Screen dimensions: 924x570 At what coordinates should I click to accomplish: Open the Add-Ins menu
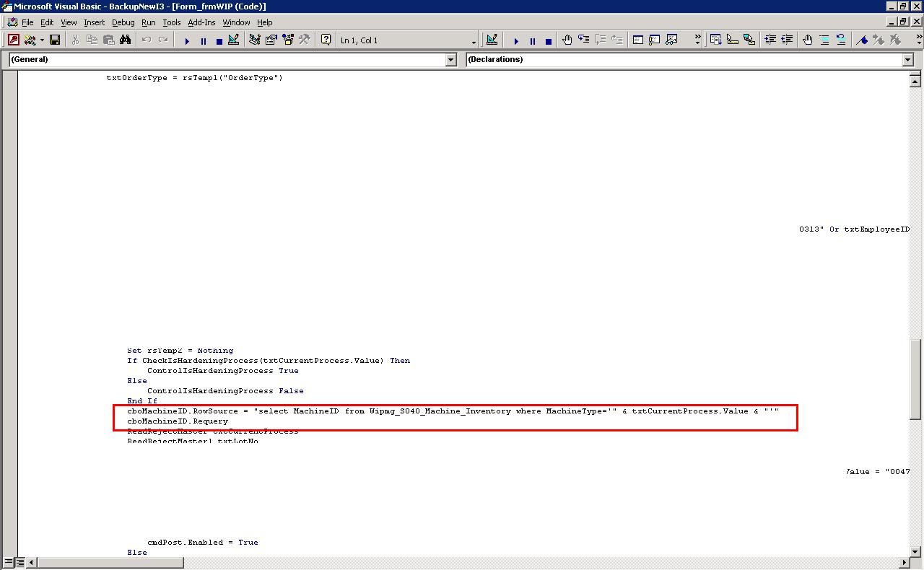pos(202,22)
